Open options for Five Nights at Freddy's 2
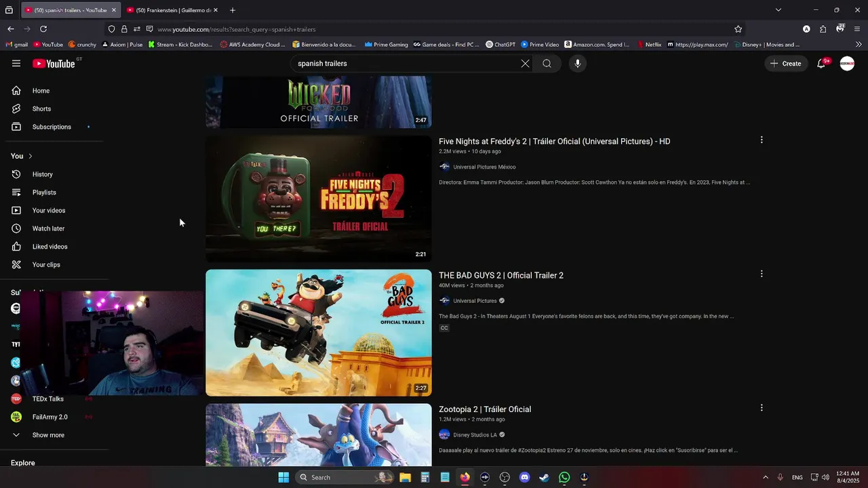This screenshot has width=868, height=488. pyautogui.click(x=762, y=140)
